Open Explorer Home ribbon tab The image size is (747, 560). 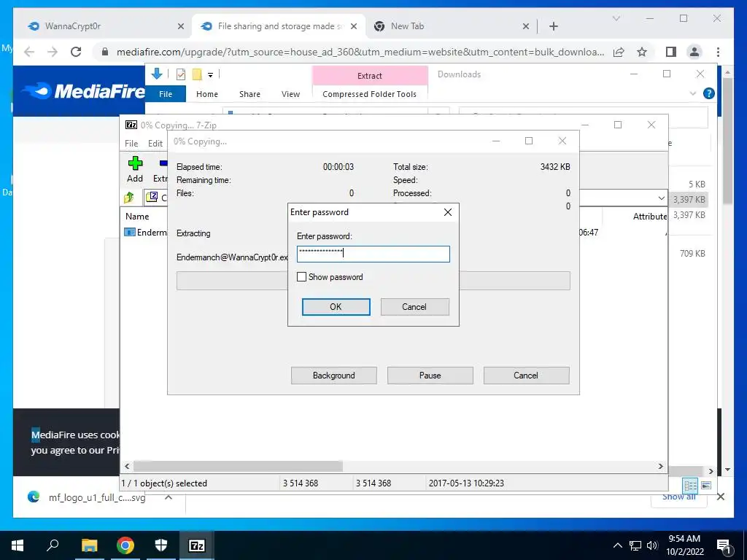click(x=206, y=94)
